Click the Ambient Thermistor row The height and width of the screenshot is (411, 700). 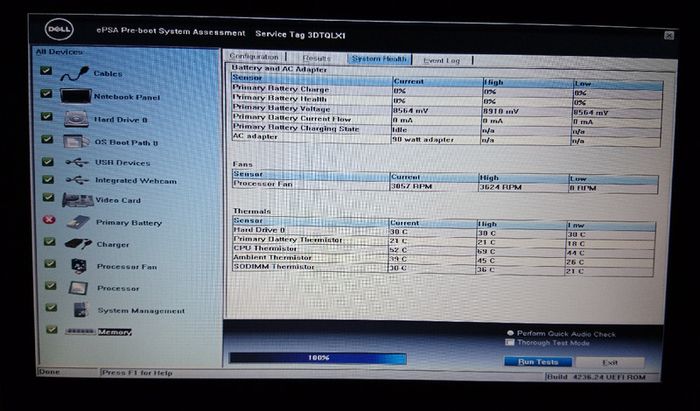click(x=444, y=259)
